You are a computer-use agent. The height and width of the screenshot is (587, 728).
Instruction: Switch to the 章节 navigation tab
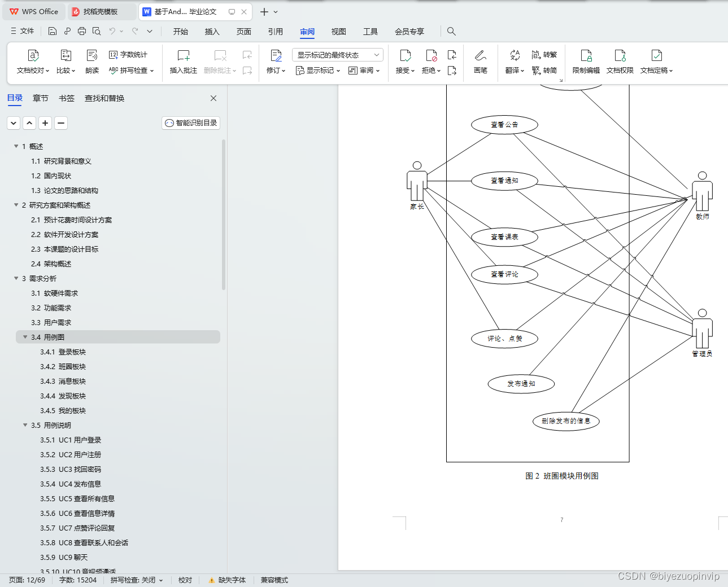pyautogui.click(x=41, y=98)
